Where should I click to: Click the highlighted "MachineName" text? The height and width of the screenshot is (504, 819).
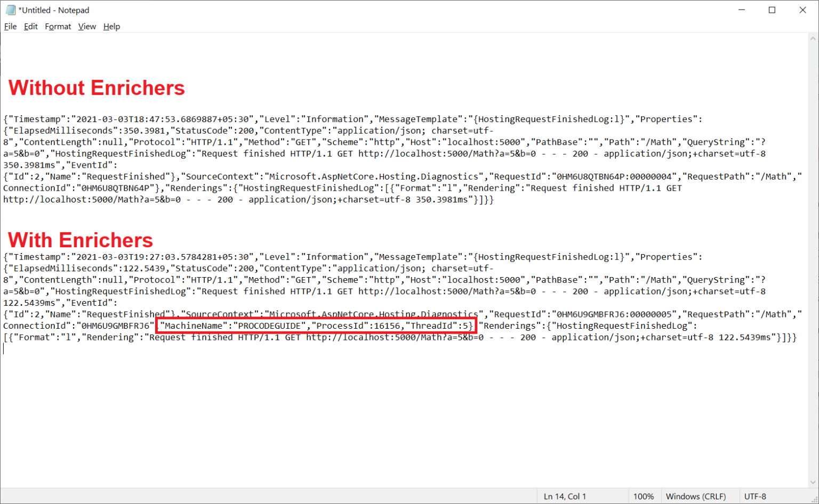[194, 326]
